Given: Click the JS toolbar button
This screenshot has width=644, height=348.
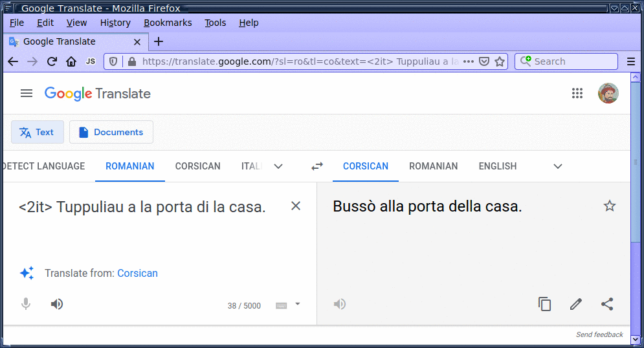Looking at the screenshot, I should coord(91,61).
